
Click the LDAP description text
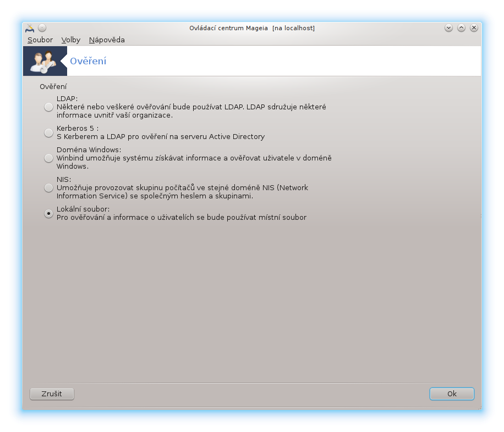point(191,111)
